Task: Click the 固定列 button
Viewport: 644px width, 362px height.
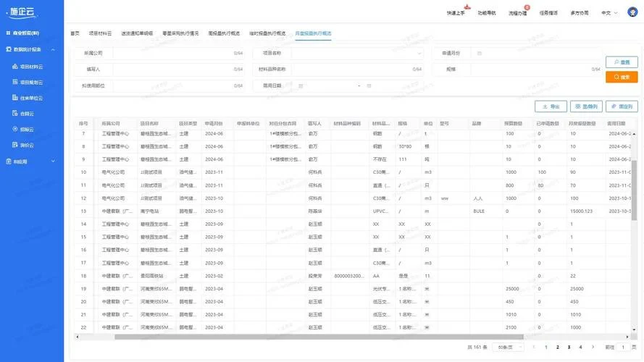Action: point(622,106)
